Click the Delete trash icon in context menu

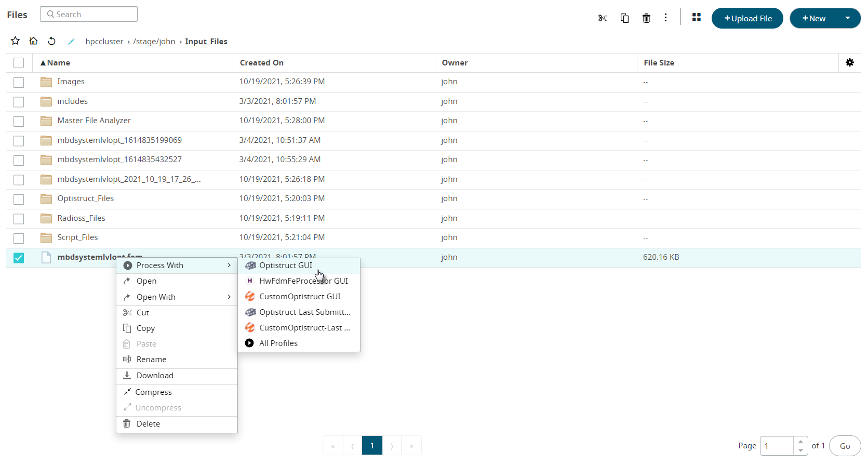coord(127,423)
